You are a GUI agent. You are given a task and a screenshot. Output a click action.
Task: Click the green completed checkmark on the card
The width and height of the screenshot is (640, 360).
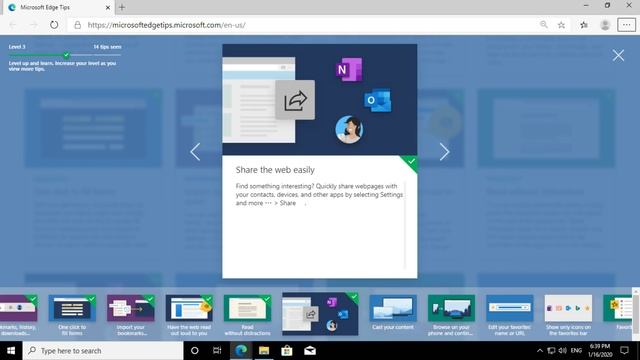tap(410, 162)
